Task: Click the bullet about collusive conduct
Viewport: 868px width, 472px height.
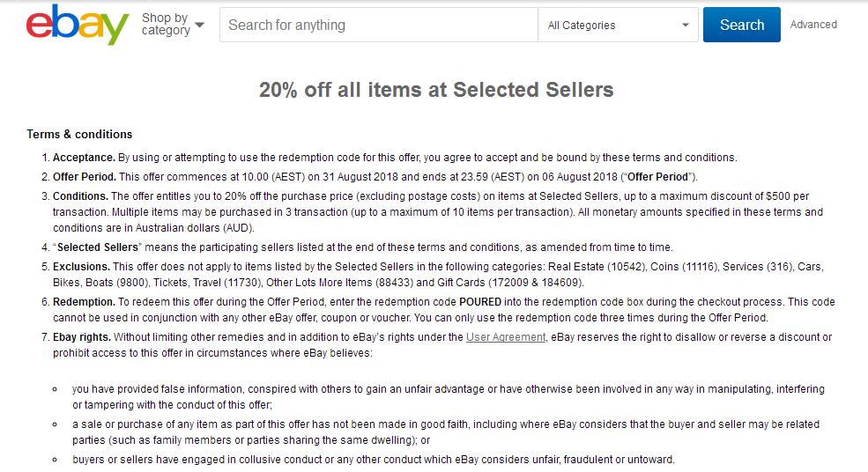Action: tap(374, 460)
